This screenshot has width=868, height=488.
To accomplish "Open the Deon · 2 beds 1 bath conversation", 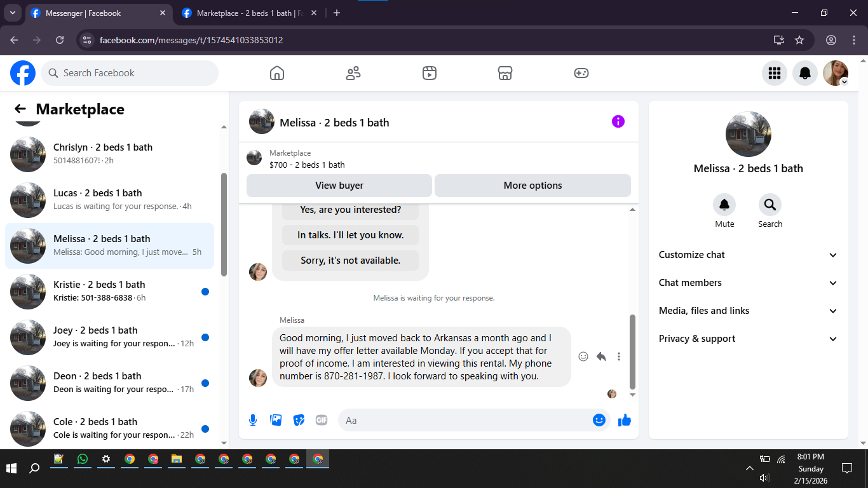I will pyautogui.click(x=109, y=383).
